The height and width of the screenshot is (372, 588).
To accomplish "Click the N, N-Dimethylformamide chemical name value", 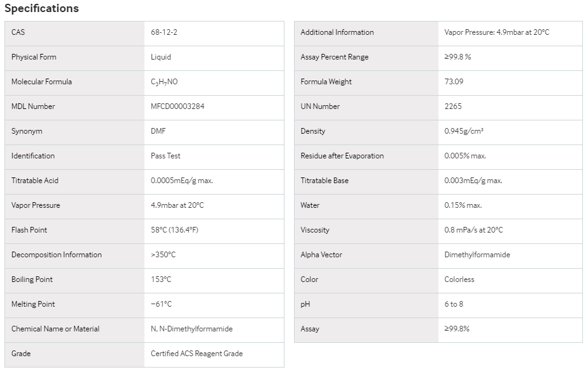I will coord(191,330).
